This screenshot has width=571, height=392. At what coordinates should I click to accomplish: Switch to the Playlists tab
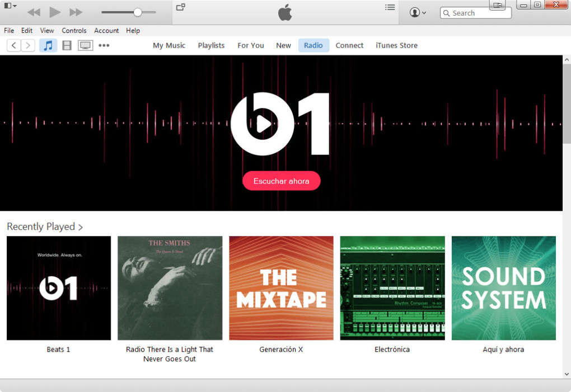[211, 45]
